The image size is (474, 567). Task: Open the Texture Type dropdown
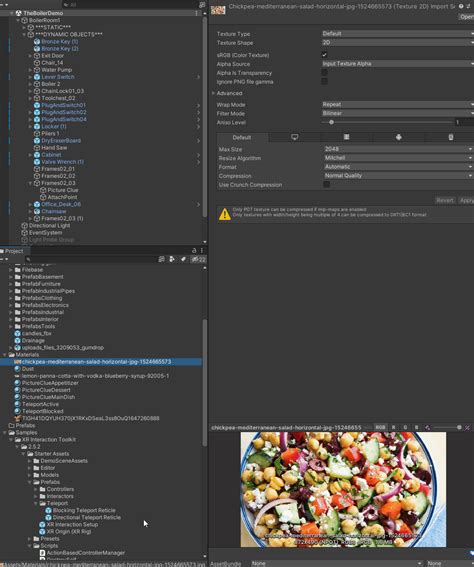click(398, 34)
